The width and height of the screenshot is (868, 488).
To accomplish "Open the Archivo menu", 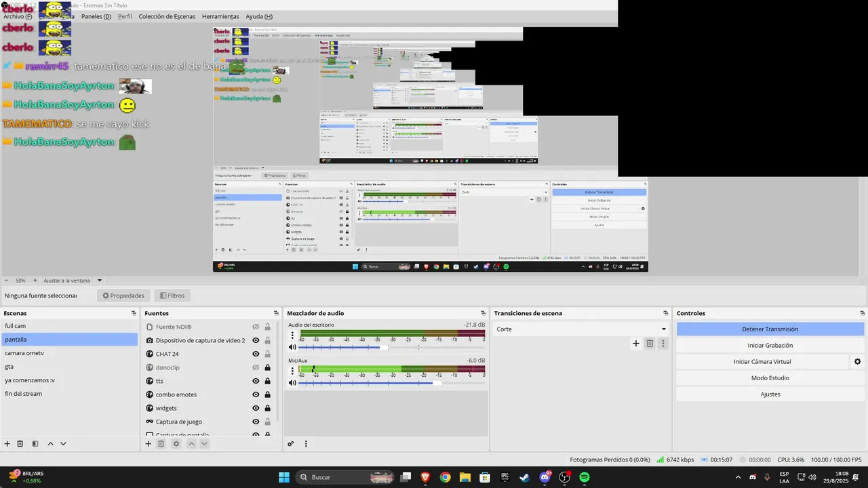I will coord(18,16).
